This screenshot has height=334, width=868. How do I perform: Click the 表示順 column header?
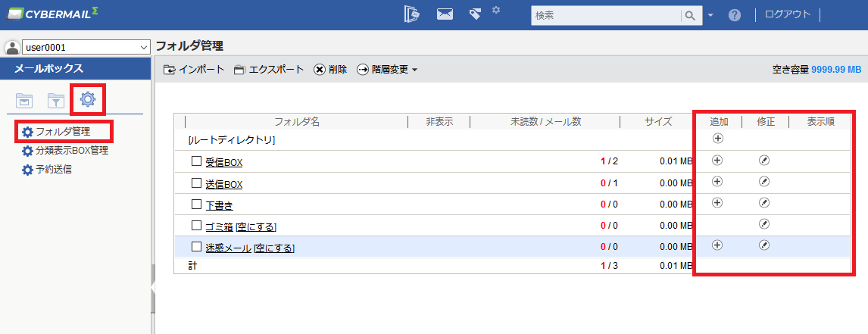821,122
